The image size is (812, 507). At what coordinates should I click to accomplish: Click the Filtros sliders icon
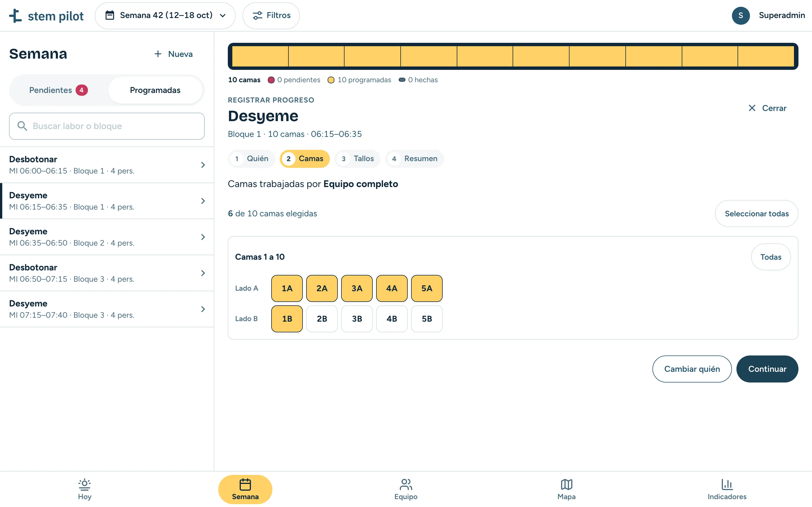[257, 15]
